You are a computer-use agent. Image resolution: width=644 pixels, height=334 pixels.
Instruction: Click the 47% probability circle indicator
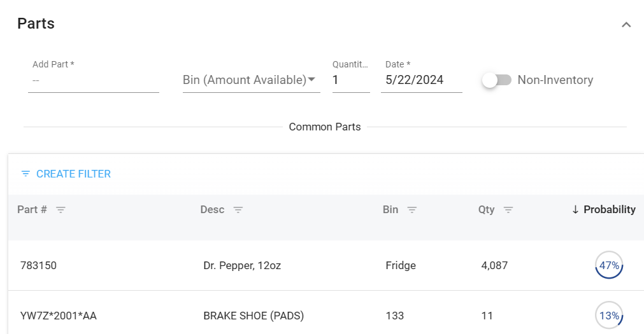click(609, 265)
